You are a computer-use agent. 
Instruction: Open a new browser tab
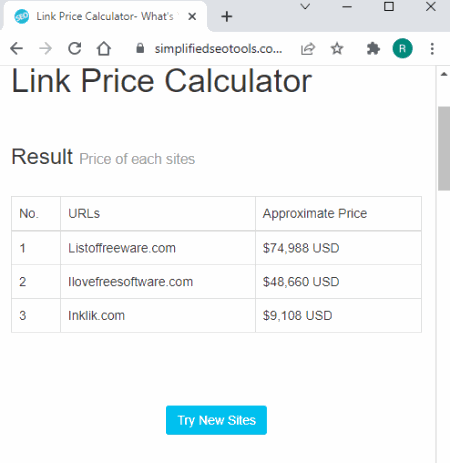click(x=227, y=16)
